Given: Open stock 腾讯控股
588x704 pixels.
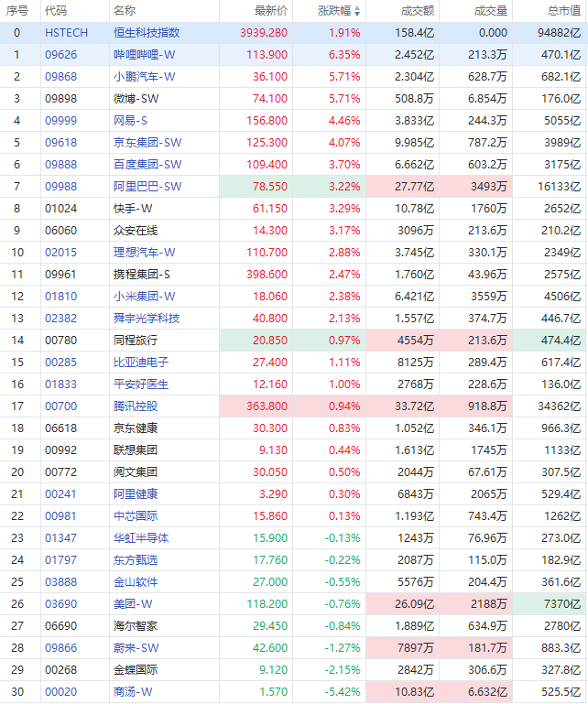Looking at the screenshot, I should click(x=136, y=406).
